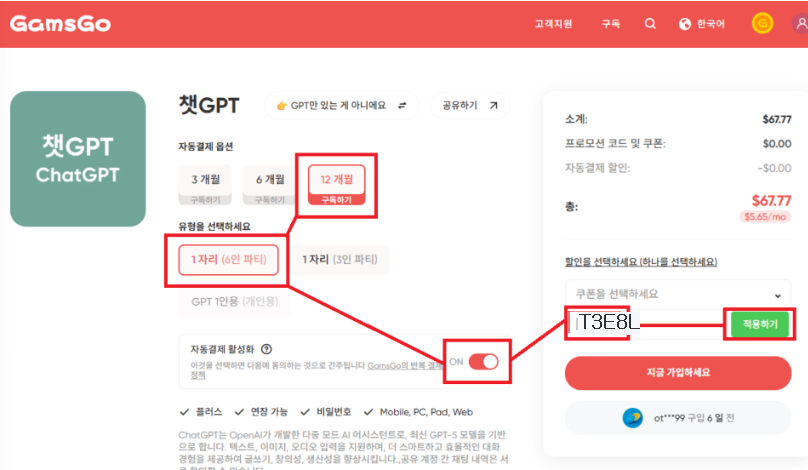808x470 pixels.
Task: Click the 공유하기 button
Action: coord(470,105)
